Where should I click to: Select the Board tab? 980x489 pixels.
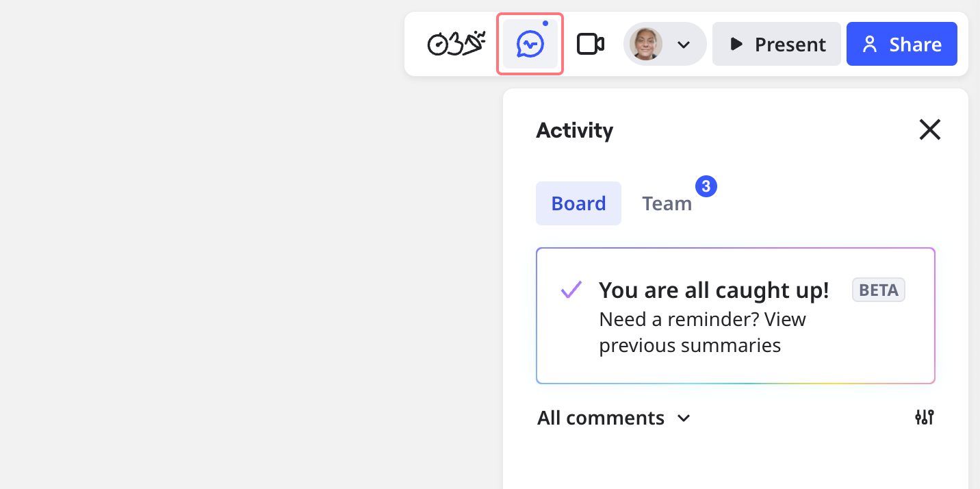(578, 203)
